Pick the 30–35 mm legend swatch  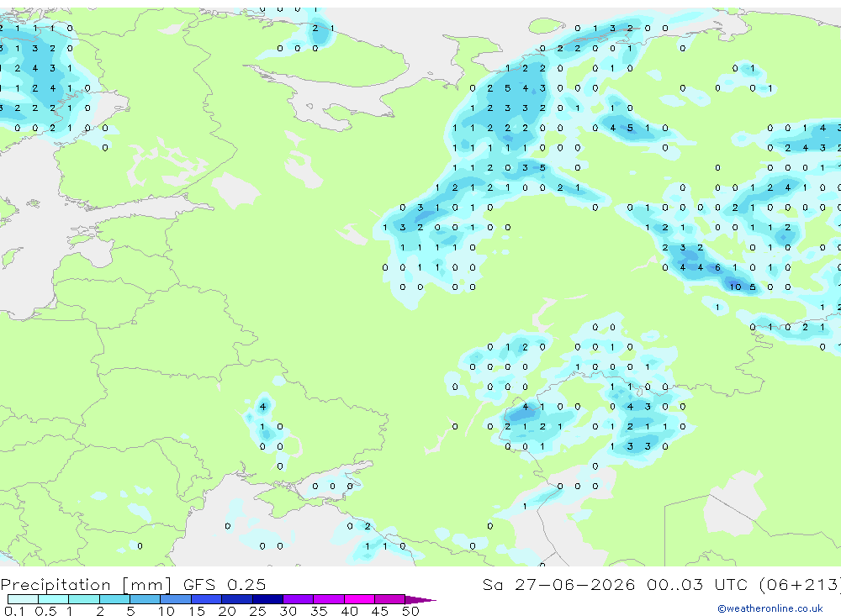point(299,599)
